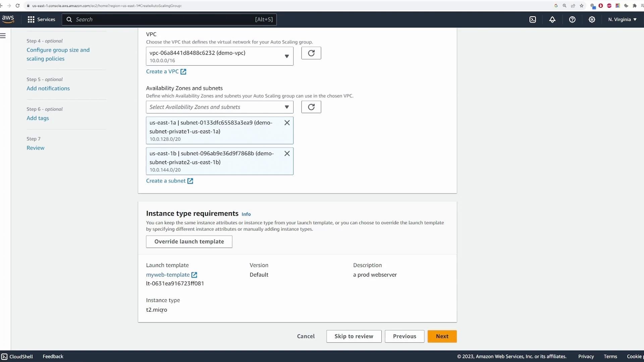Go to the Add tags step
Image resolution: width=644 pixels, height=362 pixels.
(x=38, y=118)
